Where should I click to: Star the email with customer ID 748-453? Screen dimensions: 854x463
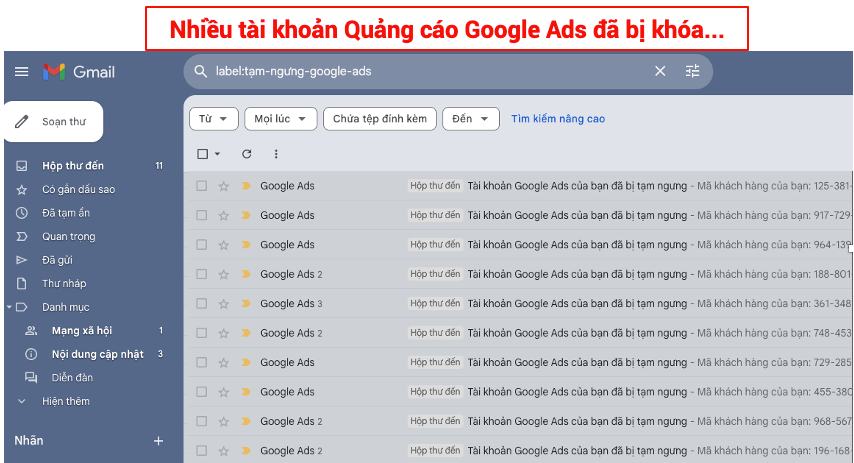click(223, 333)
